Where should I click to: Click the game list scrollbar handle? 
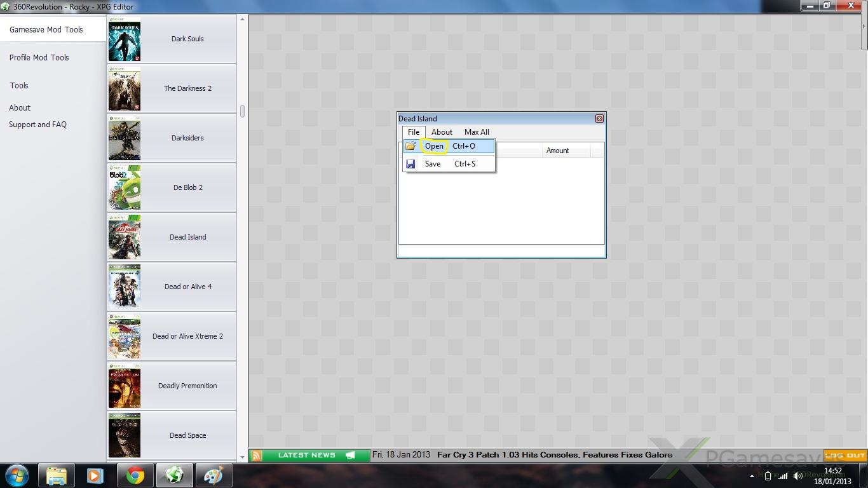point(242,111)
